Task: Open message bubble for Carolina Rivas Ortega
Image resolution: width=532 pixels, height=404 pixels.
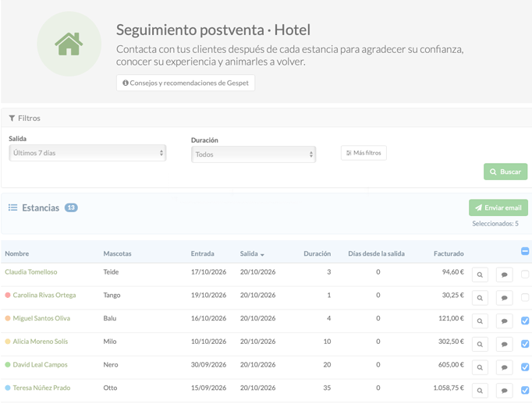Action: pyautogui.click(x=504, y=298)
